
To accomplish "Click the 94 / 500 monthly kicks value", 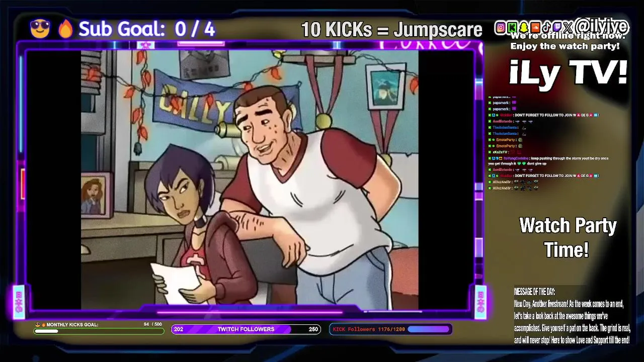I will coord(153,324).
